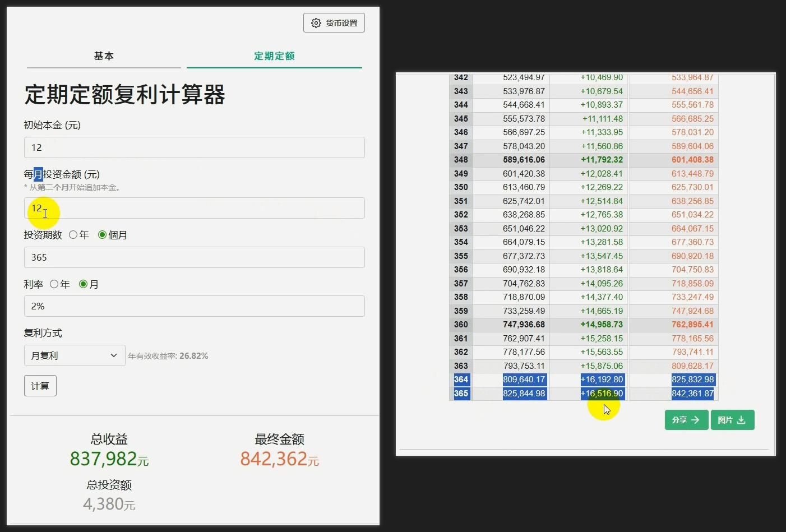Click the final balance 842,361.87
This screenshot has width=786, height=532.
[x=693, y=394]
